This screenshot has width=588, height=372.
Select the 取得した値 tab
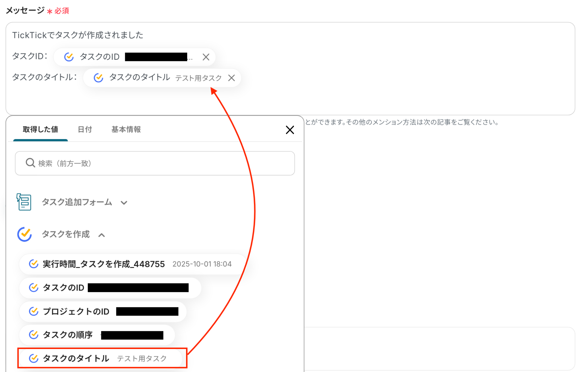40,130
